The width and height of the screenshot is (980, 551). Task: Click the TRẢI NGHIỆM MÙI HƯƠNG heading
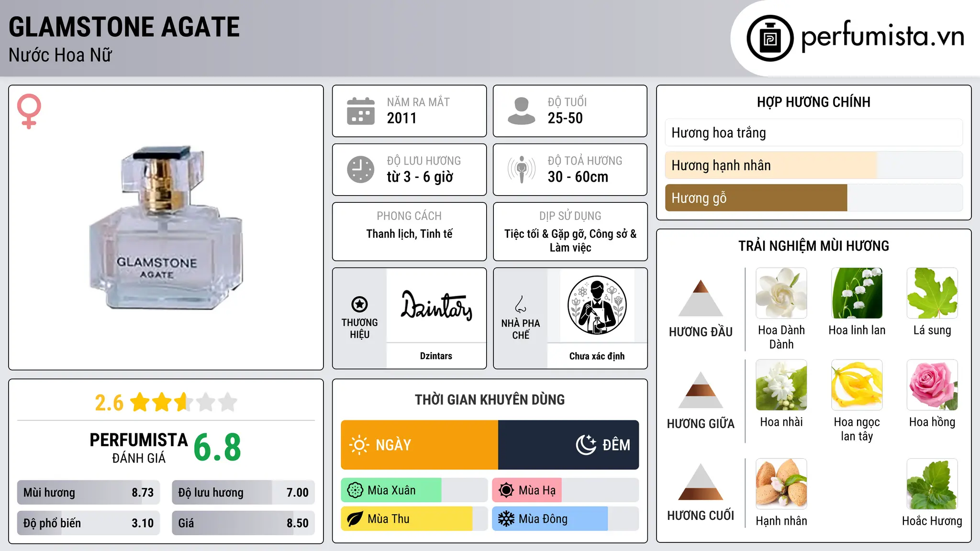[813, 246]
